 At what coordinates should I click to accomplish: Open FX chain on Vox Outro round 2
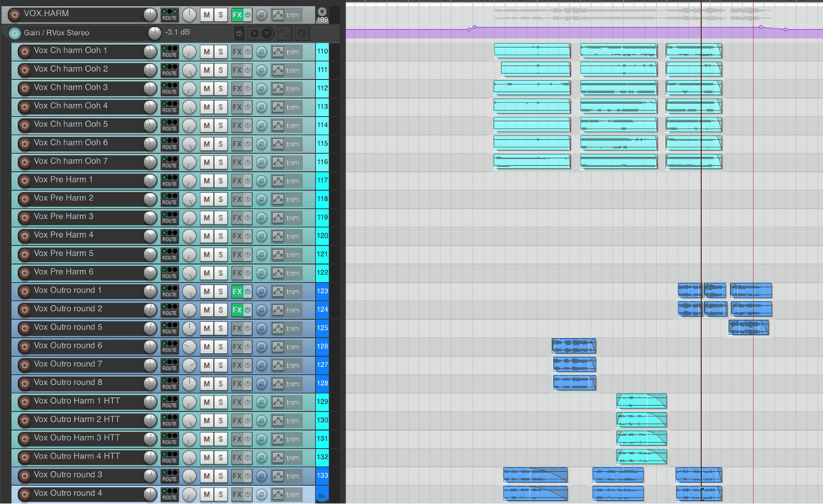point(236,310)
